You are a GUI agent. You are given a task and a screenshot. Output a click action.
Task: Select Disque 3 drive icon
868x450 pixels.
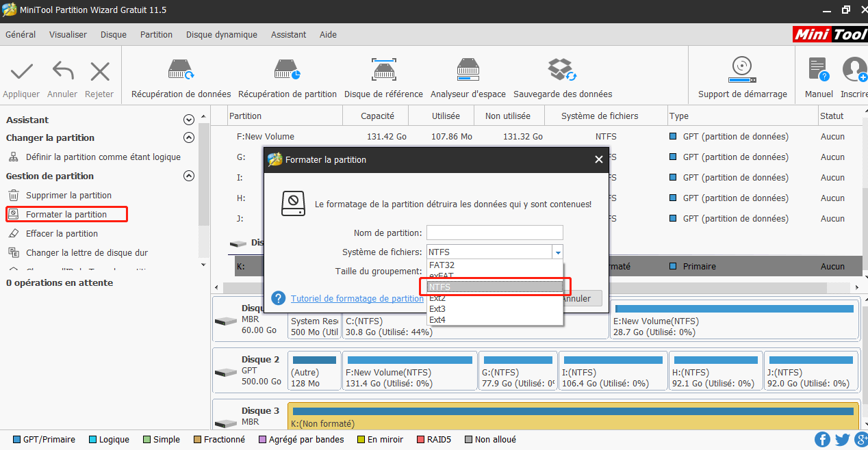(x=225, y=423)
